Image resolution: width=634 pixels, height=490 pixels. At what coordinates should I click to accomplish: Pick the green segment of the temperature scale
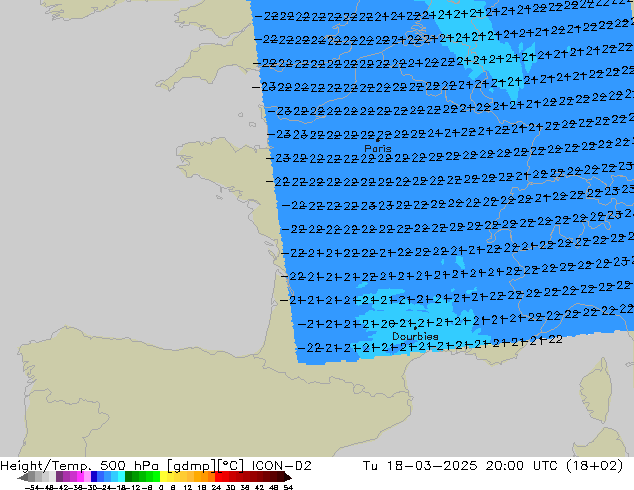[x=142, y=477]
